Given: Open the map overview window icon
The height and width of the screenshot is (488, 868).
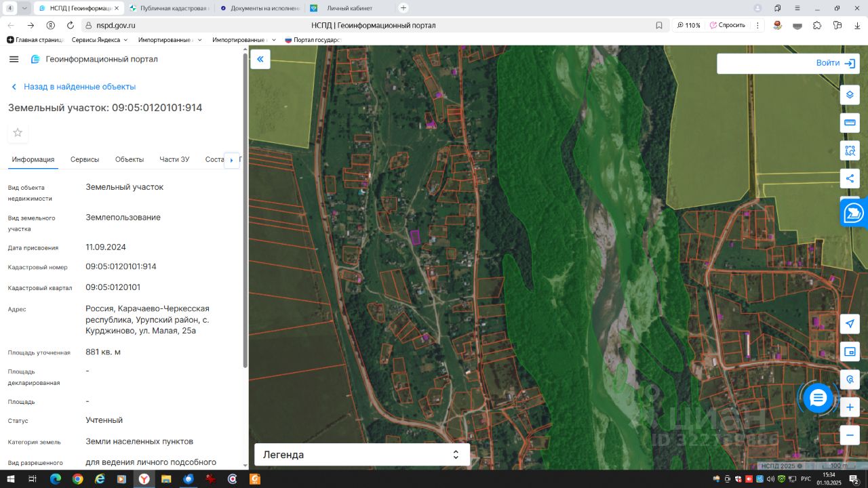Looking at the screenshot, I should click(x=850, y=352).
